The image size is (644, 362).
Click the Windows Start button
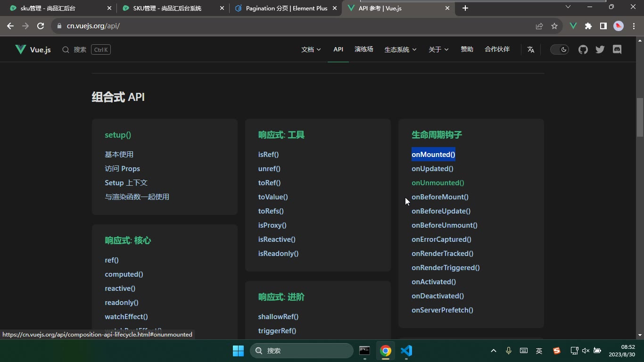click(238, 351)
